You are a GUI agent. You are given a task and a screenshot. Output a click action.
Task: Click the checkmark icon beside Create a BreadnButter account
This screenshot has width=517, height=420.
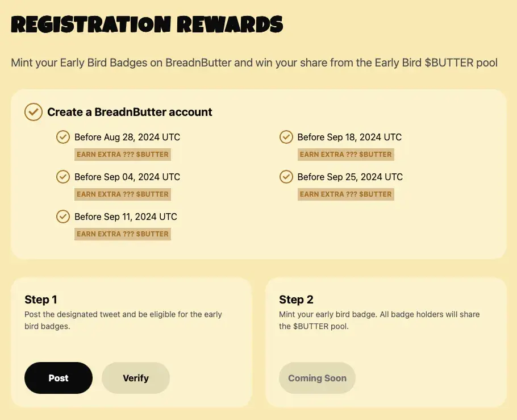click(34, 112)
